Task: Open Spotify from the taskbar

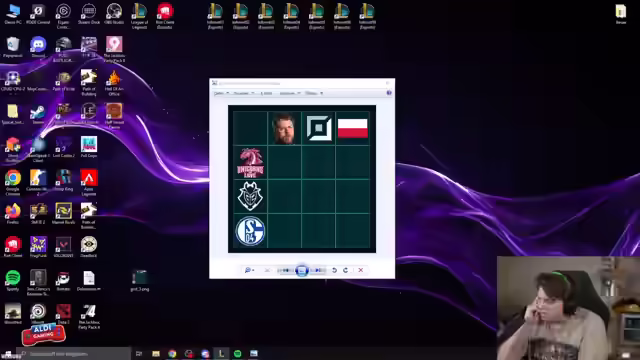Action: pyautogui.click(x=238, y=354)
